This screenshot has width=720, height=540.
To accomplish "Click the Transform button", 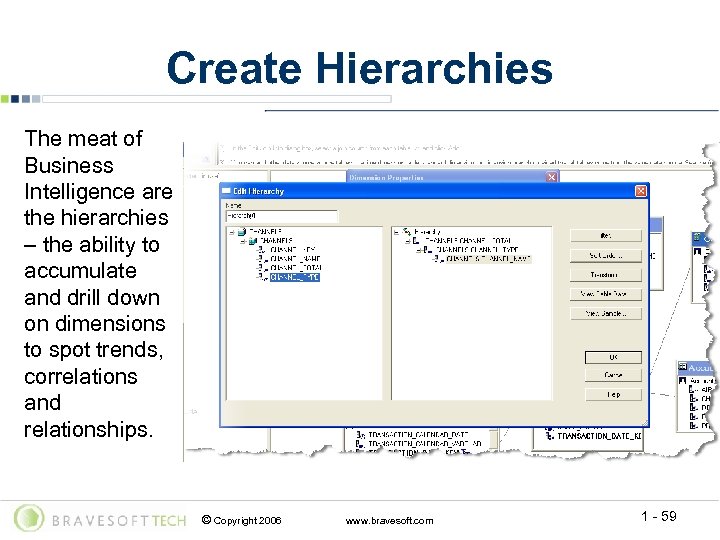I will [x=606, y=275].
